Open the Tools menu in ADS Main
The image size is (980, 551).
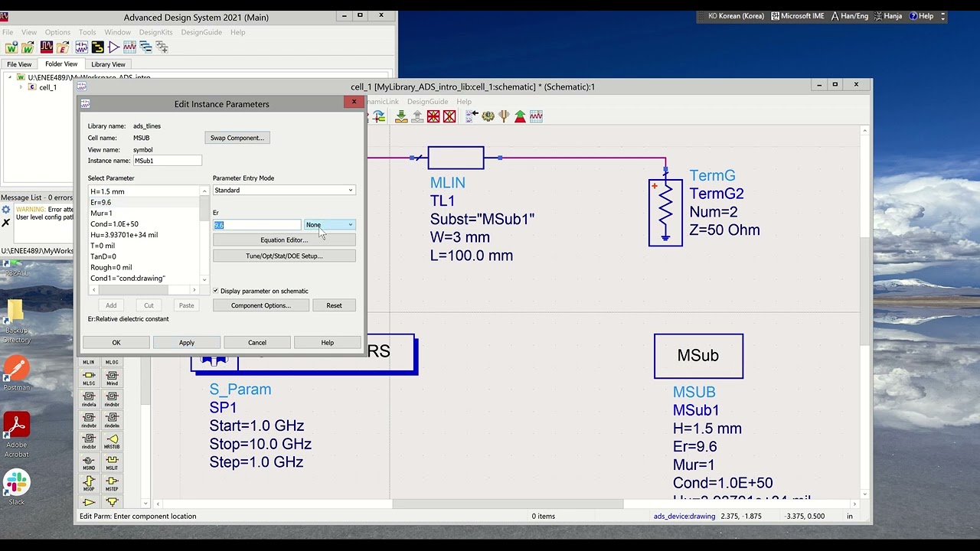(x=87, y=32)
